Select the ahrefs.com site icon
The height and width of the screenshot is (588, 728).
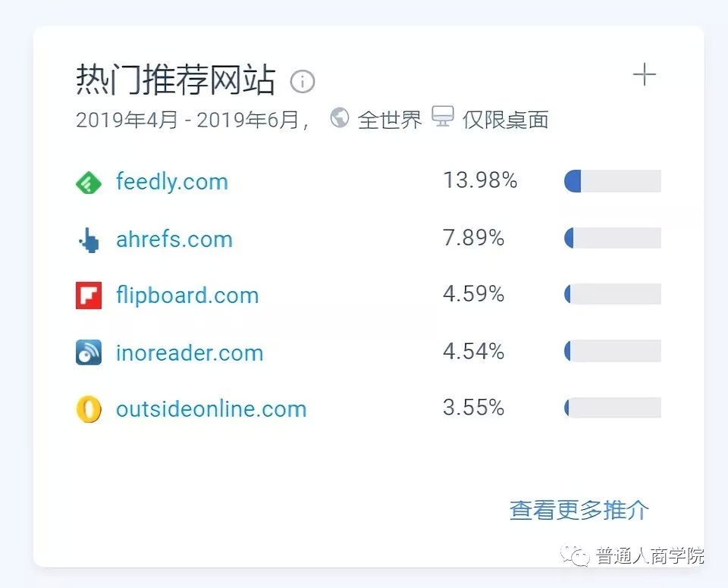[88, 238]
